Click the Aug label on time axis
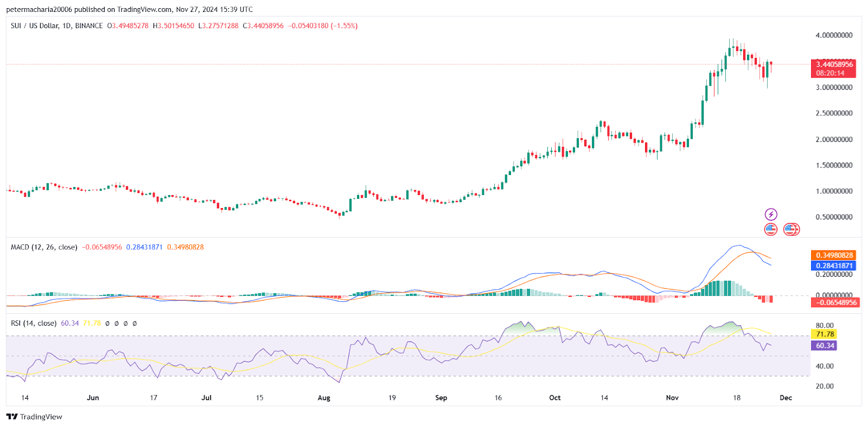The width and height of the screenshot is (868, 427). (x=324, y=398)
